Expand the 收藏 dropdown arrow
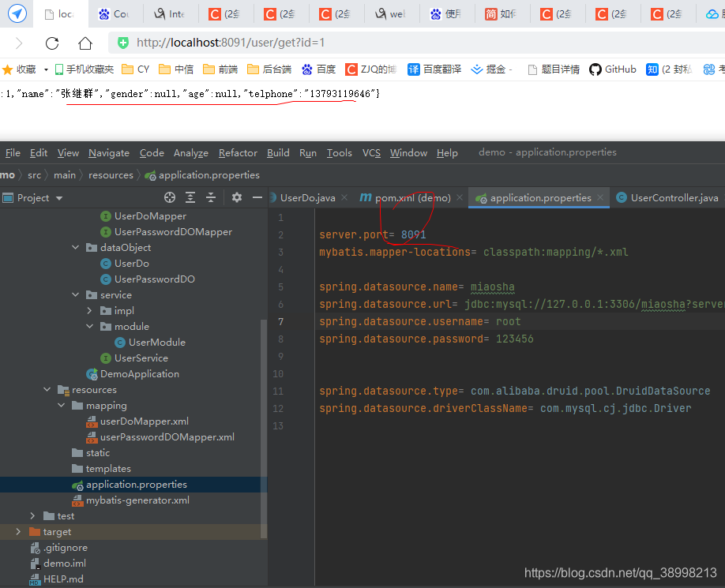The height and width of the screenshot is (588, 725). (46, 69)
